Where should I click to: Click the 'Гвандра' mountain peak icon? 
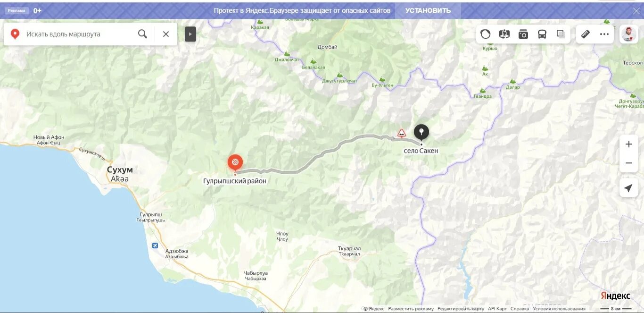click(482, 91)
